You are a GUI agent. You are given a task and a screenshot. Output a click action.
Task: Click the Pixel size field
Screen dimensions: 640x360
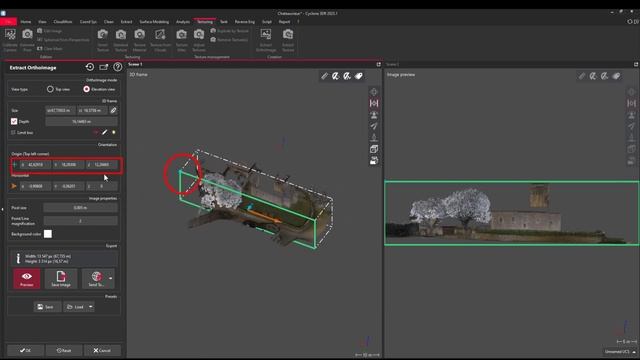tap(80, 208)
